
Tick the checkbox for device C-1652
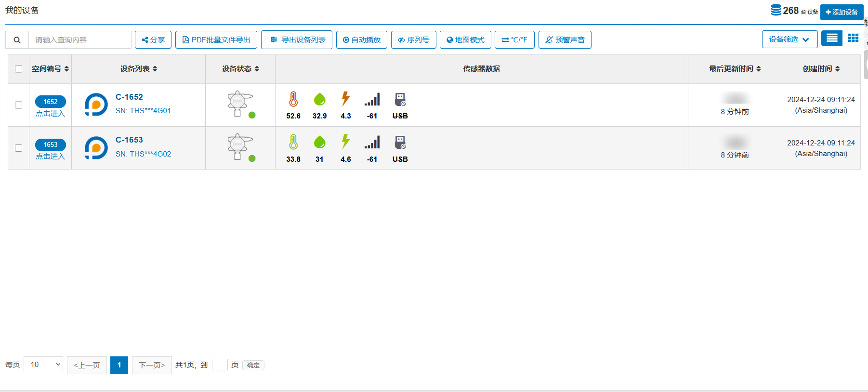[19, 105]
